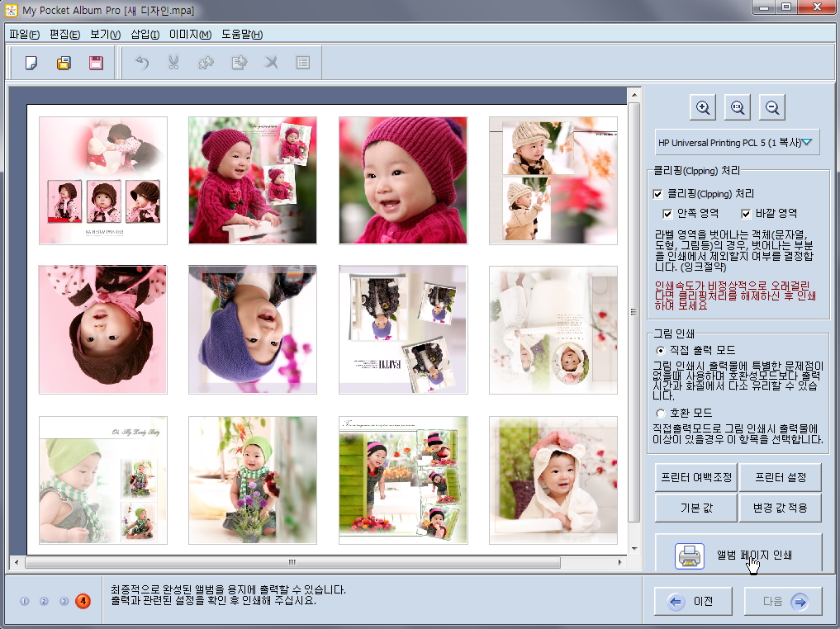Click the Undo arrow toolbar icon
Screen dimensions: 840x629
pos(141,64)
